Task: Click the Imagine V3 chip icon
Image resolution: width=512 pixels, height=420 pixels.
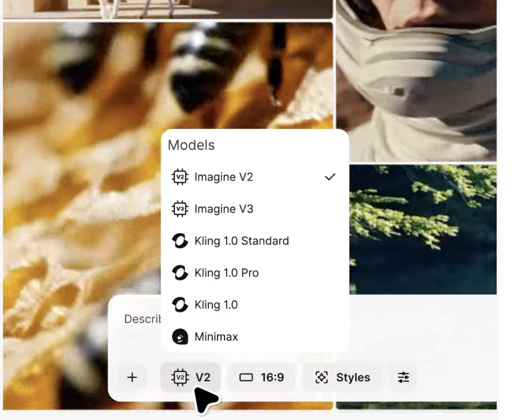Action: pos(180,209)
